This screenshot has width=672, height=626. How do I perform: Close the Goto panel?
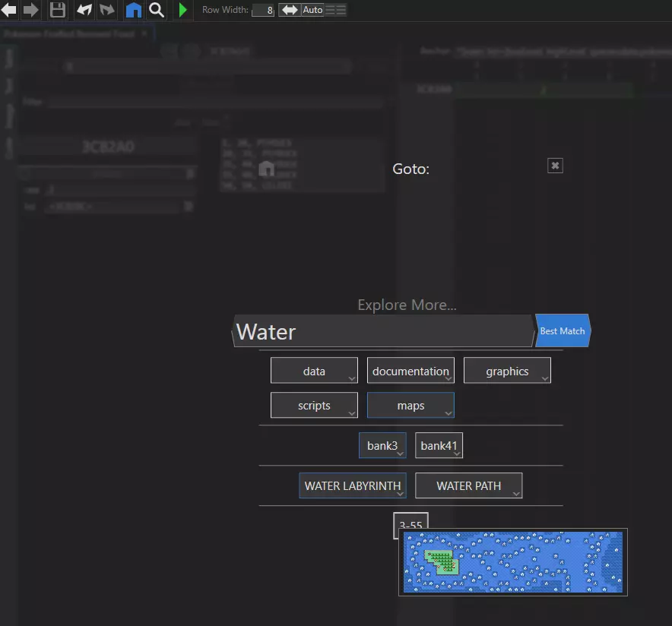pyautogui.click(x=555, y=166)
